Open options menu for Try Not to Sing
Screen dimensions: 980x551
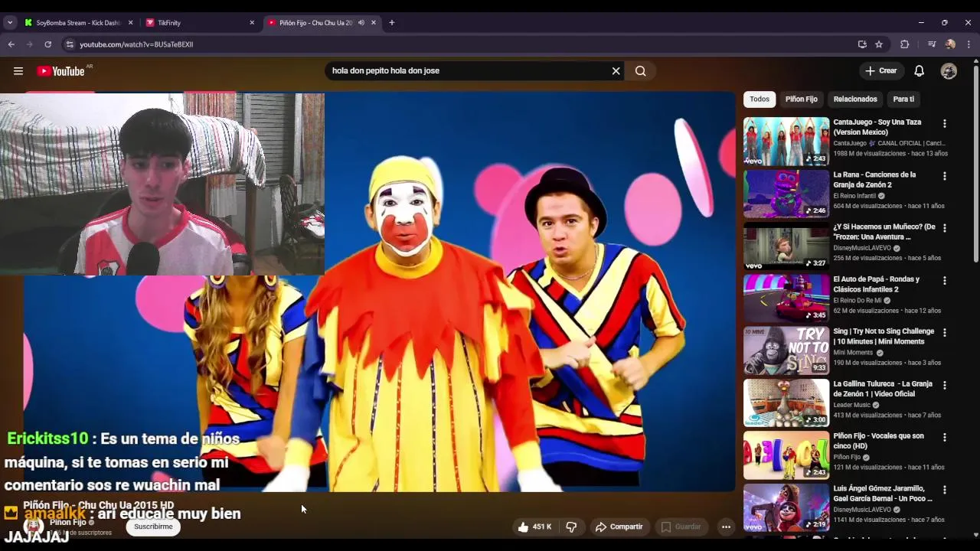(x=944, y=333)
